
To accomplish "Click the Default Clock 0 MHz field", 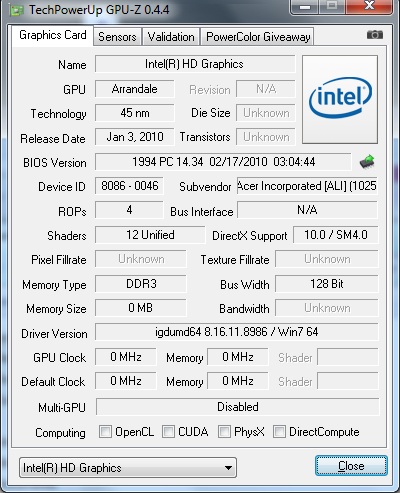I will click(126, 381).
